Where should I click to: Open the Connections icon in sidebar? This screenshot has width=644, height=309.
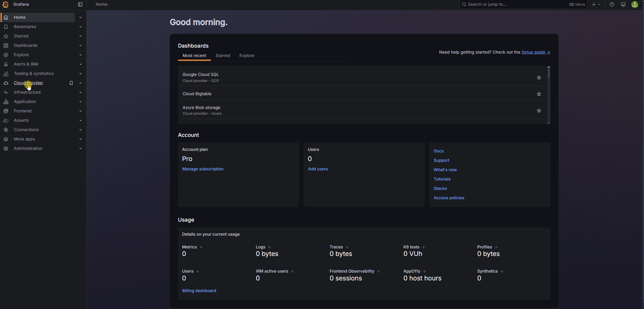point(6,130)
